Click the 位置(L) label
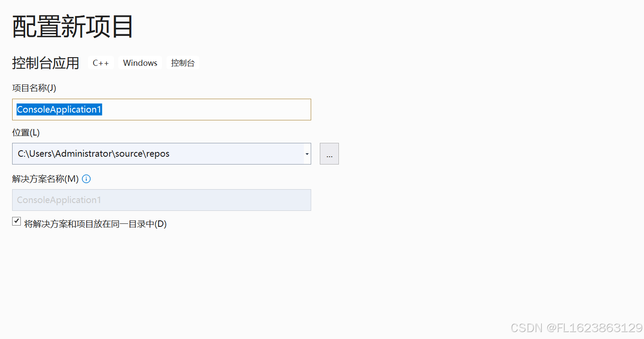Viewport: 644px width, 339px height. 26,132
